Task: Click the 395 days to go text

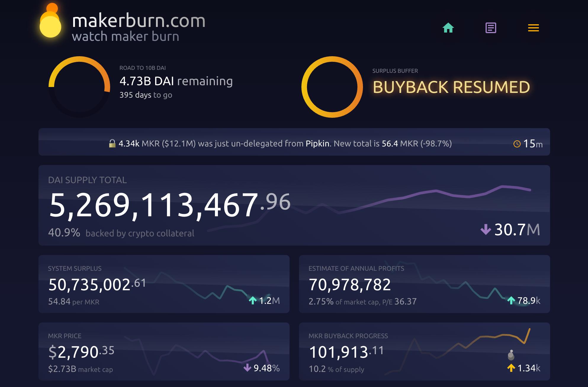Action: [146, 95]
